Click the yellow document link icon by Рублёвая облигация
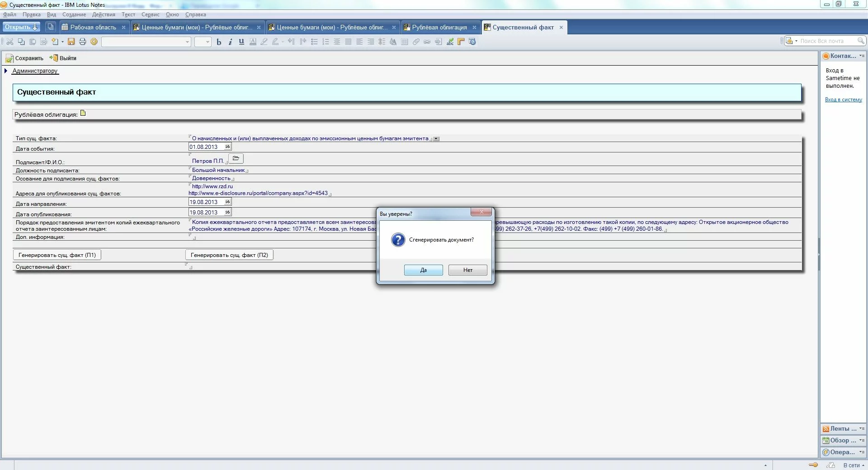Viewport: 868px width, 470px height. [x=83, y=113]
